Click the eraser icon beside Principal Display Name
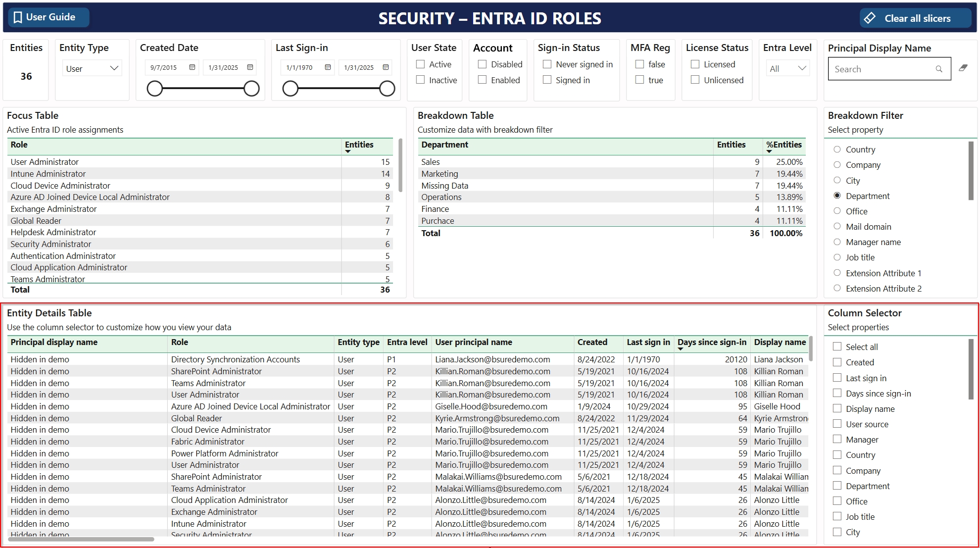The image size is (980, 548). point(963,68)
